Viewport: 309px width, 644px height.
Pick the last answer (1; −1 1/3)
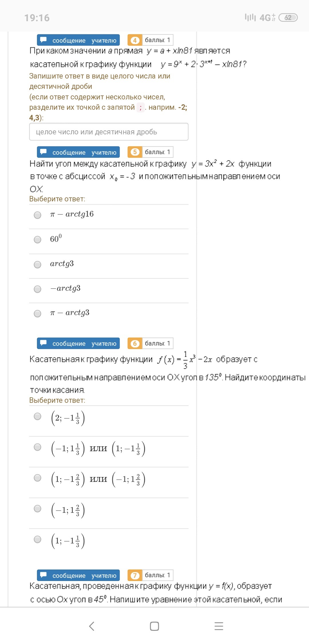37,539
